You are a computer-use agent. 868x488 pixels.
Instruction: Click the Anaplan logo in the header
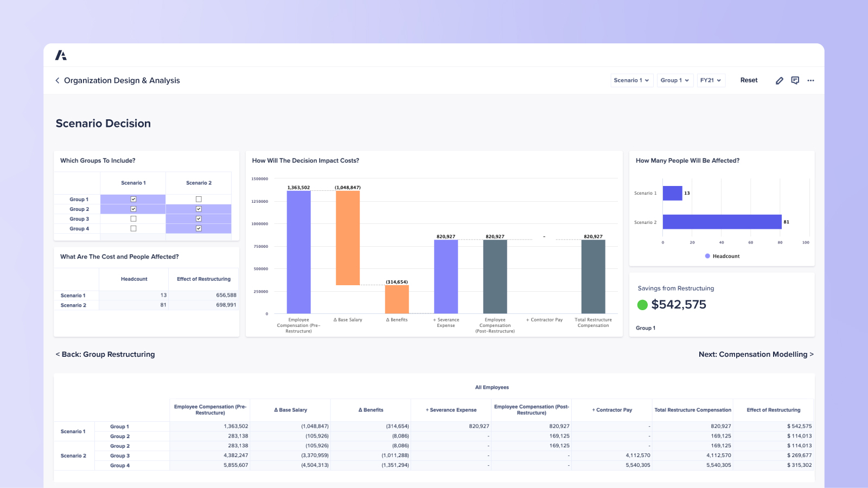click(x=61, y=55)
